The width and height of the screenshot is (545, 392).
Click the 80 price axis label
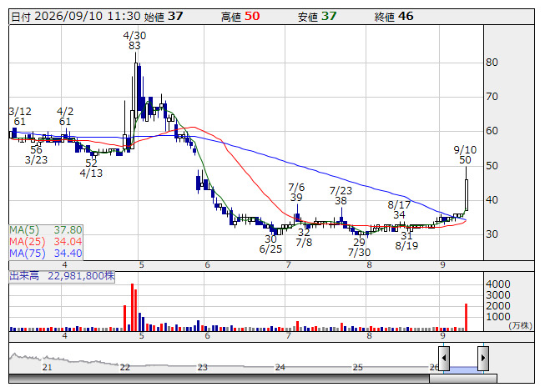click(492, 63)
